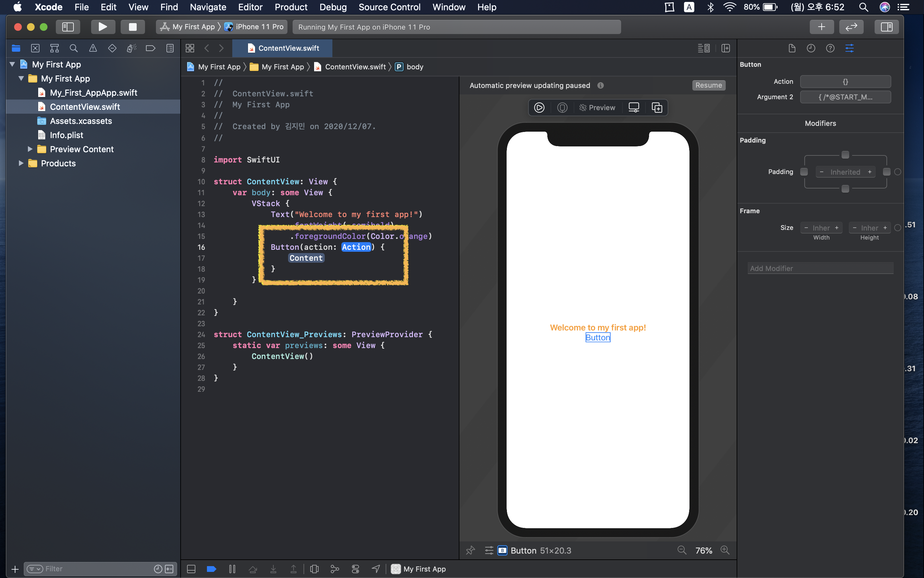
Task: Show the Quick Help inspector
Action: point(830,48)
